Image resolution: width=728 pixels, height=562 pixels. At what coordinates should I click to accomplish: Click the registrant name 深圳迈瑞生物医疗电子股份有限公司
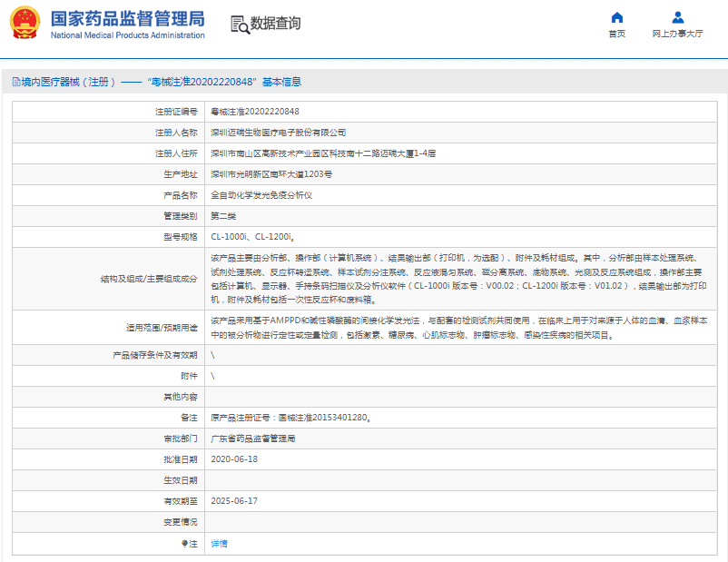pyautogui.click(x=278, y=132)
